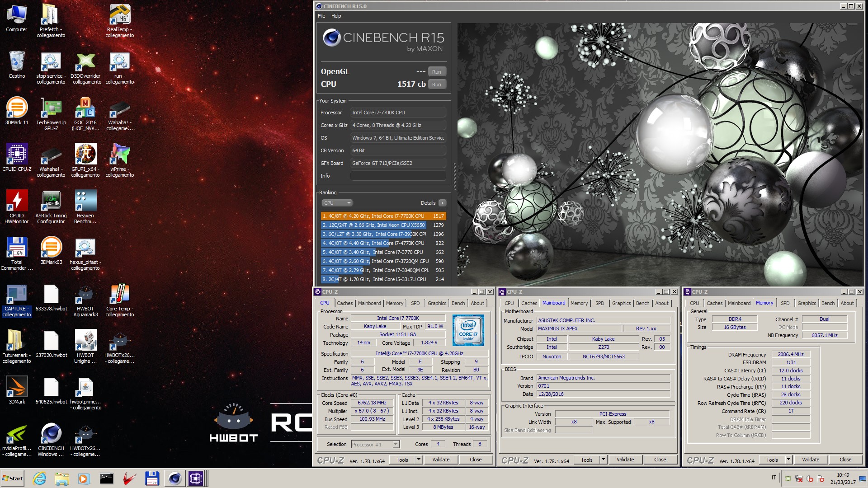Image resolution: width=868 pixels, height=488 pixels.
Task: Click the taskbar clock
Action: [x=843, y=478]
